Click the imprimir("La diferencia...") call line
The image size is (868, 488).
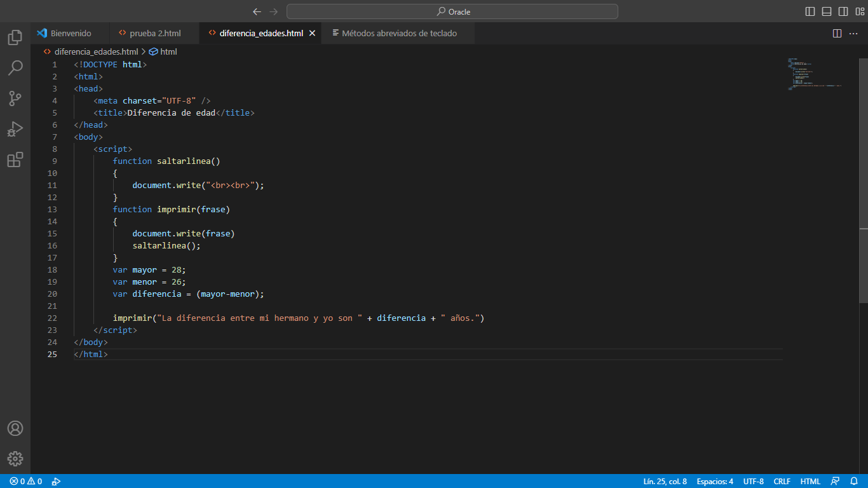(x=299, y=318)
